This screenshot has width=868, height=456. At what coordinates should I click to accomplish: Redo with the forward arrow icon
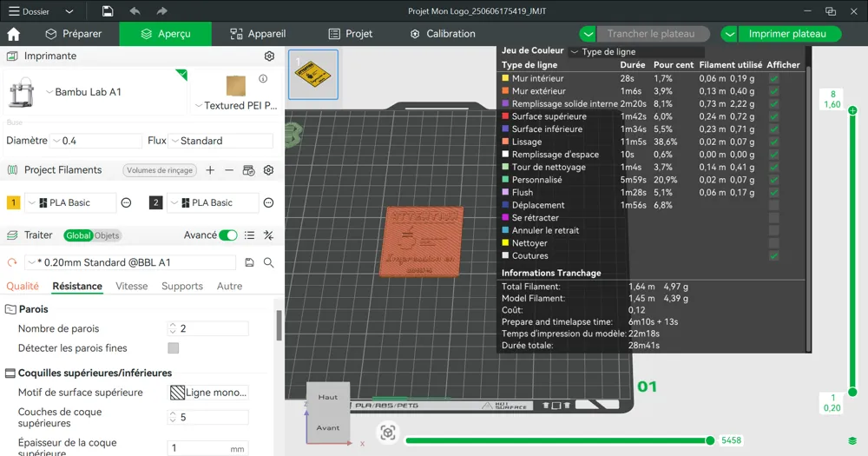[x=161, y=11]
